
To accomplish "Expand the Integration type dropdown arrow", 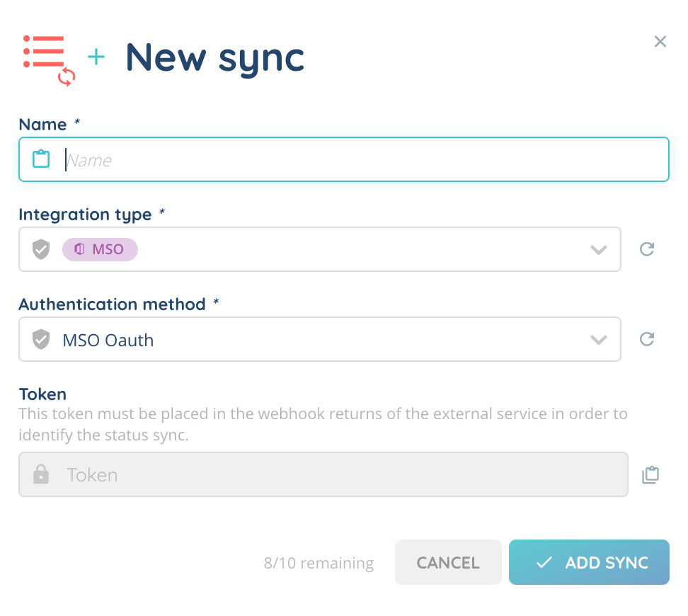I will pos(598,249).
